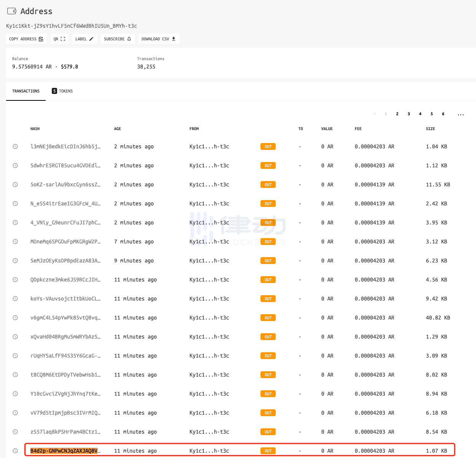
Task: Click clock icon of l3mNEj0edk transaction row
Action: tap(15, 146)
